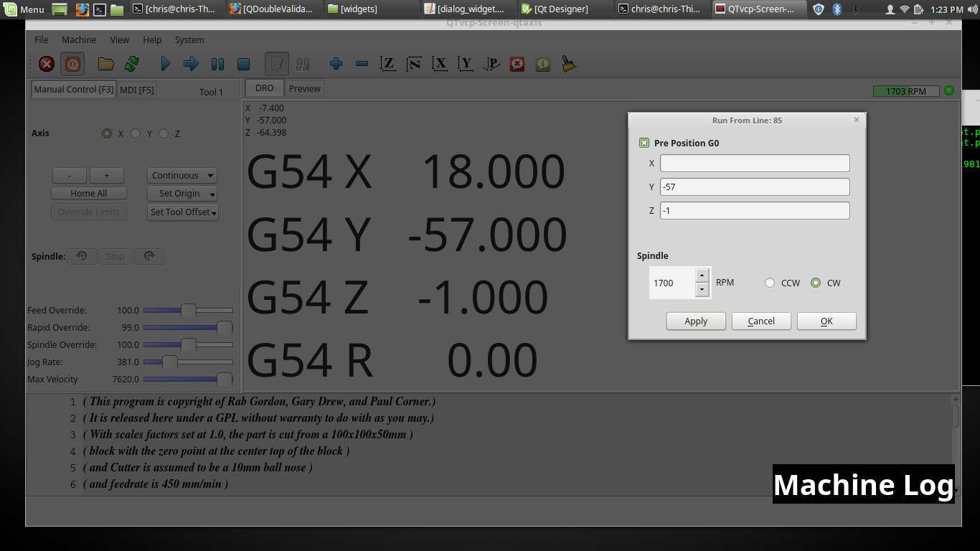Increase spindle RPM with up stepper arrow
The width and height of the screenshot is (980, 551).
pos(702,275)
